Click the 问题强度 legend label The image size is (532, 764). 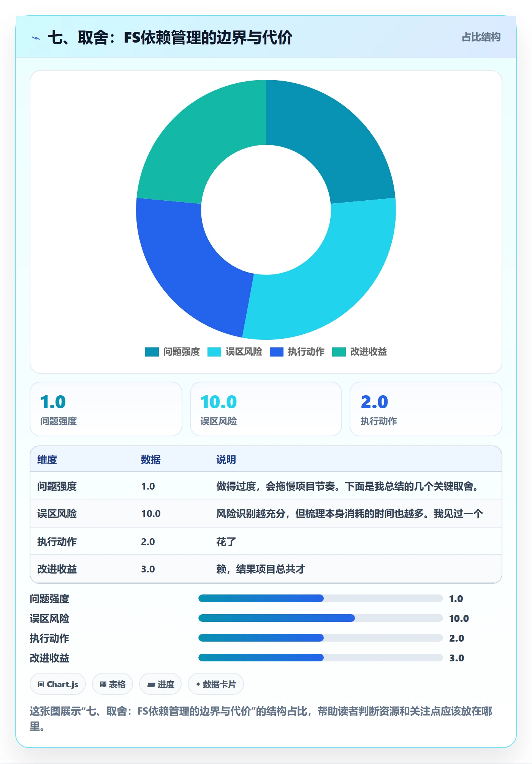coord(182,352)
